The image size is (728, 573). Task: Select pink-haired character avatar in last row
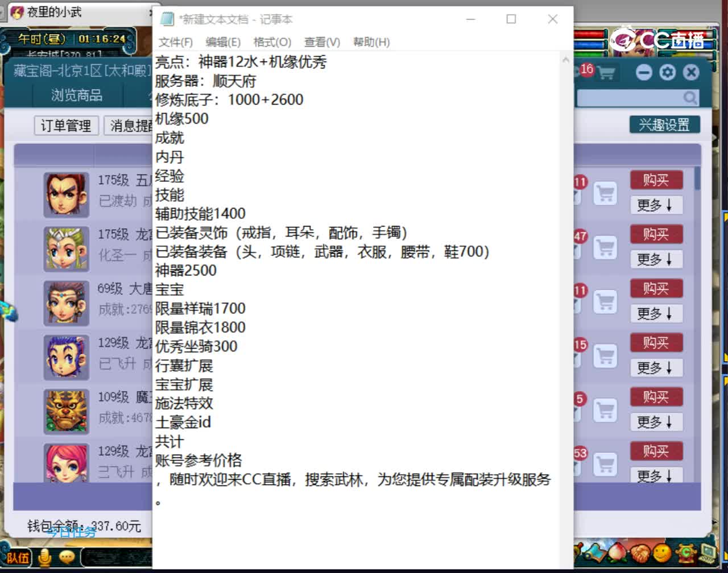point(66,462)
